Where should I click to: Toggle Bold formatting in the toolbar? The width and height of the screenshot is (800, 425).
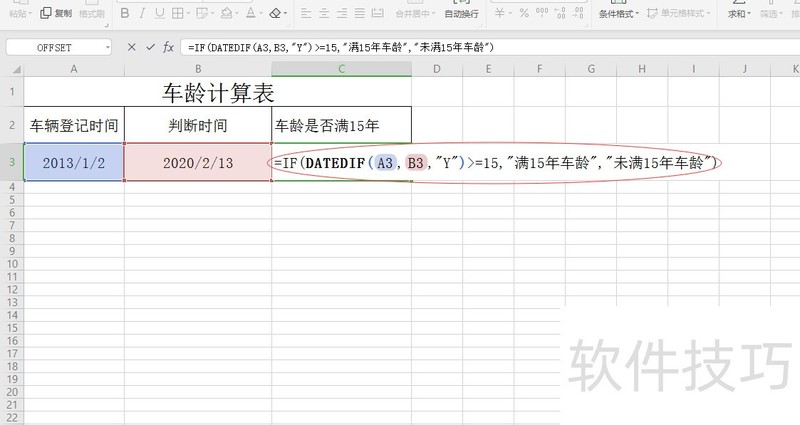click(124, 13)
